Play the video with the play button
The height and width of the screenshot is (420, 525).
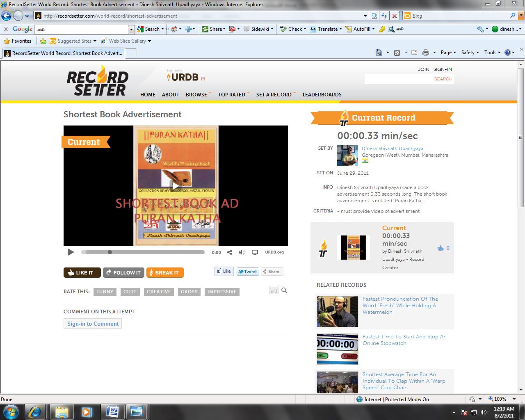(71, 252)
